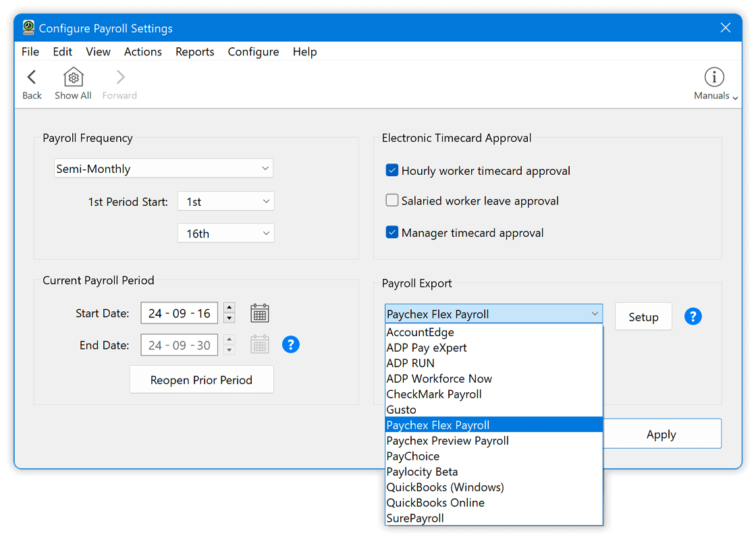Open the File menu
Screen dimensions: 756x540
tap(30, 51)
